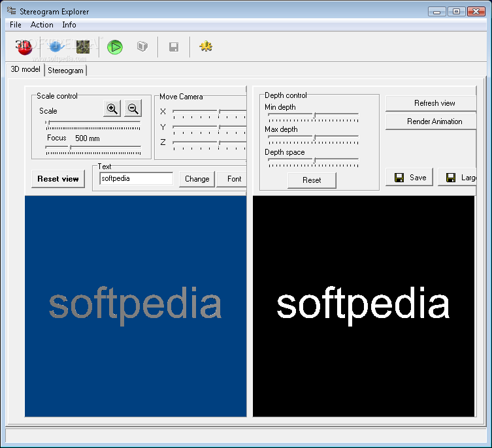This screenshot has height=448, width=492.
Task: Click the Change text button
Action: click(197, 179)
